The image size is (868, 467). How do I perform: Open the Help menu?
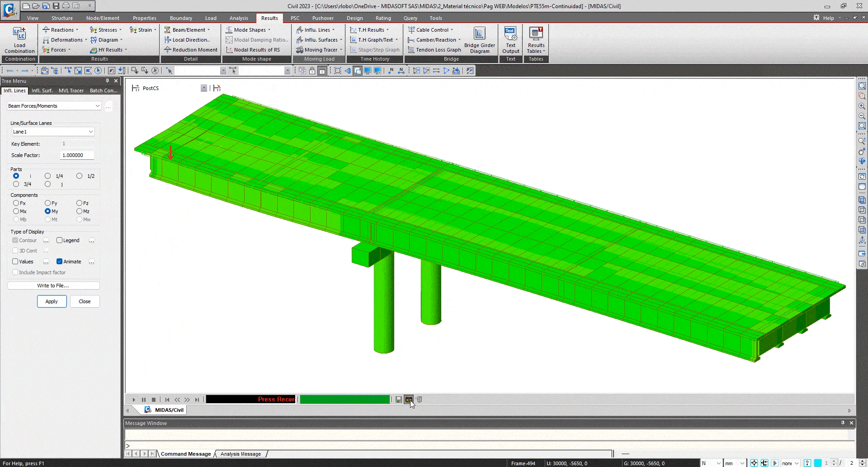[828, 18]
